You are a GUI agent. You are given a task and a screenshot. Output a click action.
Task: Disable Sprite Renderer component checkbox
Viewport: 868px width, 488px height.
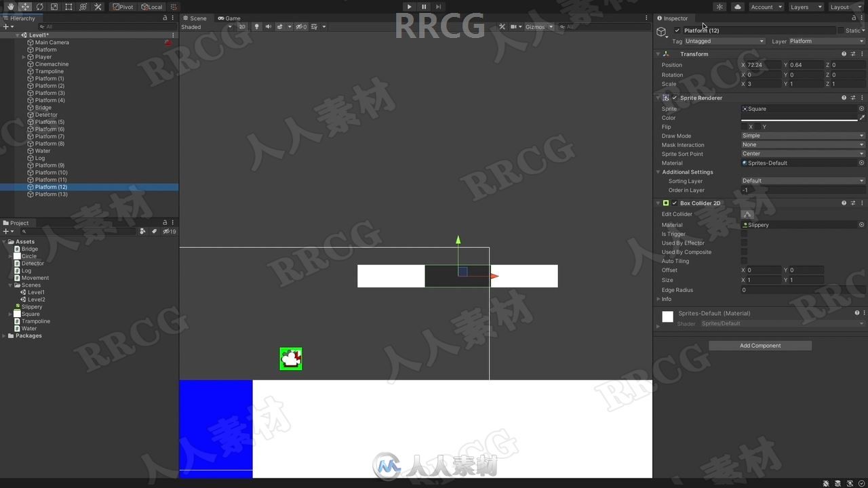(x=674, y=98)
